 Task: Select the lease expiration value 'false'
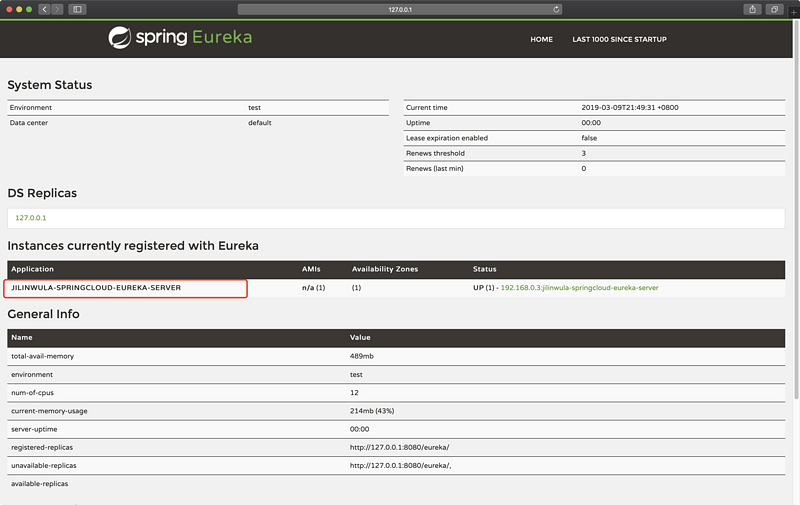(589, 138)
